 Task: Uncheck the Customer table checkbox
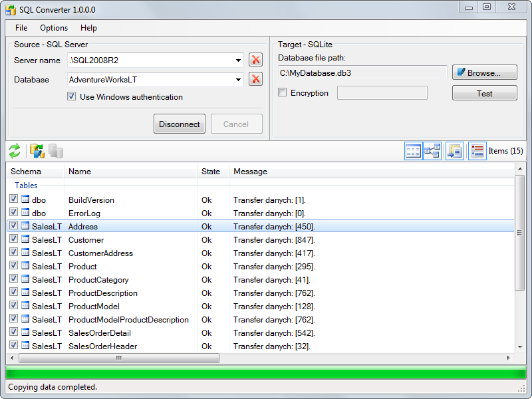[x=13, y=239]
